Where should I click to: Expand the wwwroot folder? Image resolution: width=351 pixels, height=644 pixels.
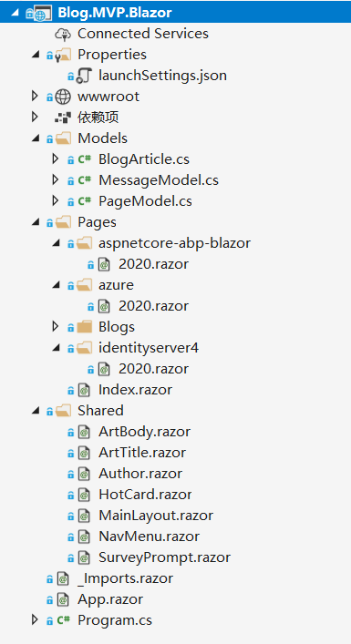(x=35, y=97)
